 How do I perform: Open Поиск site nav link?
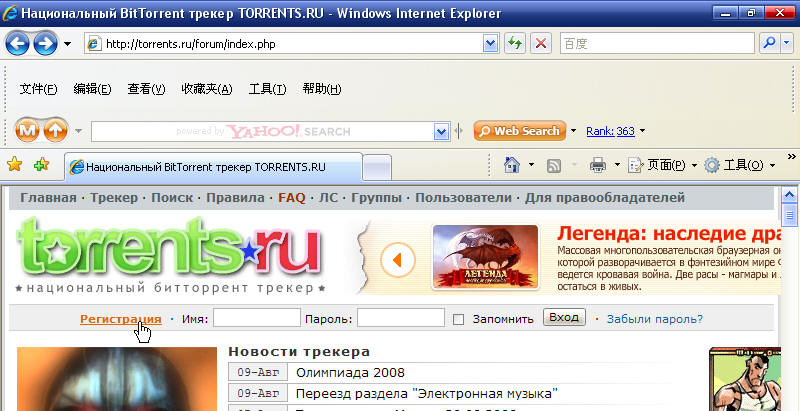point(172,198)
